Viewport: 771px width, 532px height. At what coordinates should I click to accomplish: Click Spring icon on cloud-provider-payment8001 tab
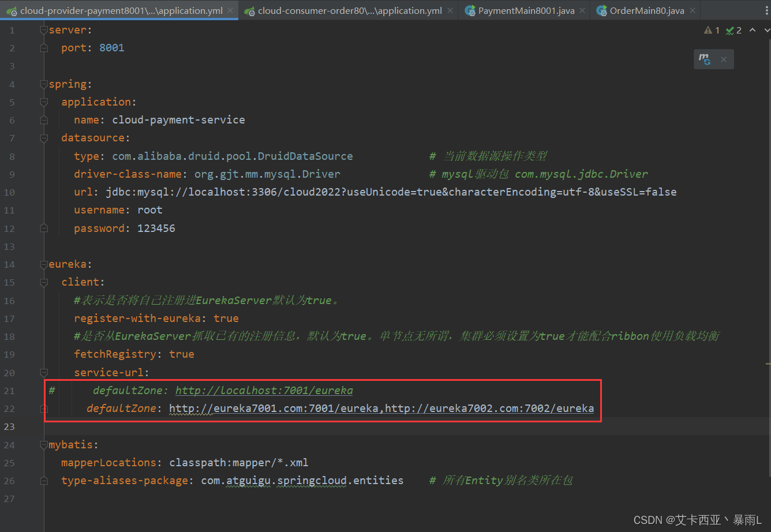pos(12,11)
